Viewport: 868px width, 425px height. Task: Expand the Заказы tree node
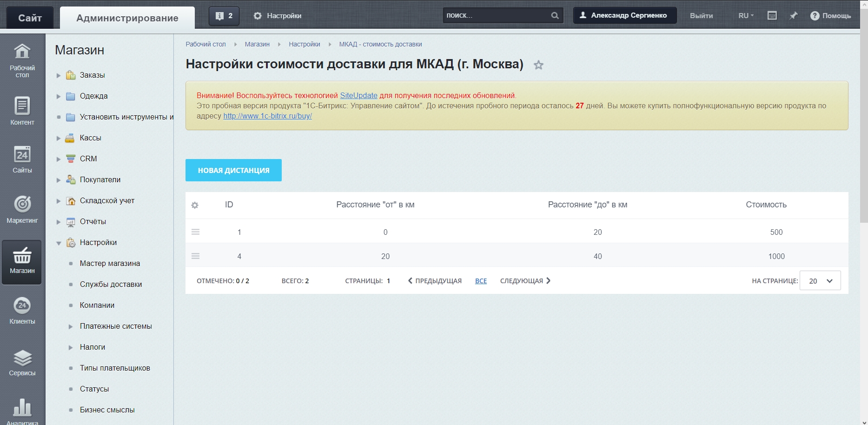(x=59, y=75)
